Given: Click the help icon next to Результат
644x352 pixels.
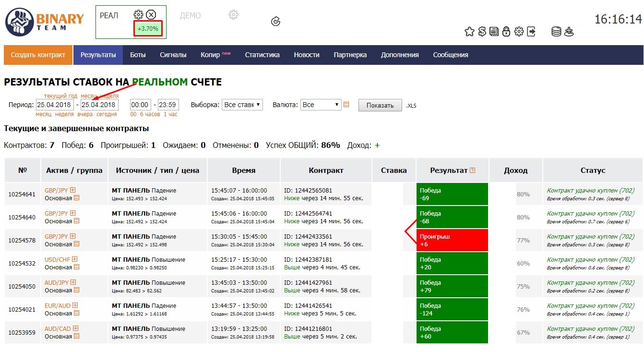Looking at the screenshot, I should click(x=473, y=170).
